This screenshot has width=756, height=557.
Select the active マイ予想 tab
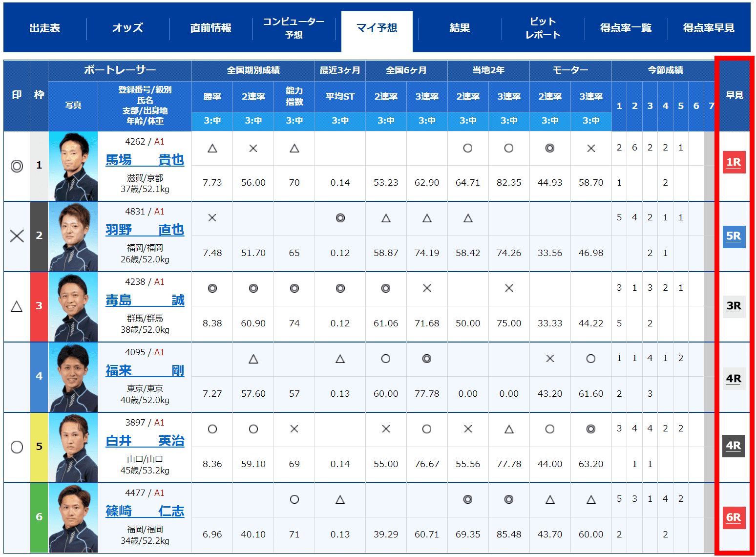377,28
